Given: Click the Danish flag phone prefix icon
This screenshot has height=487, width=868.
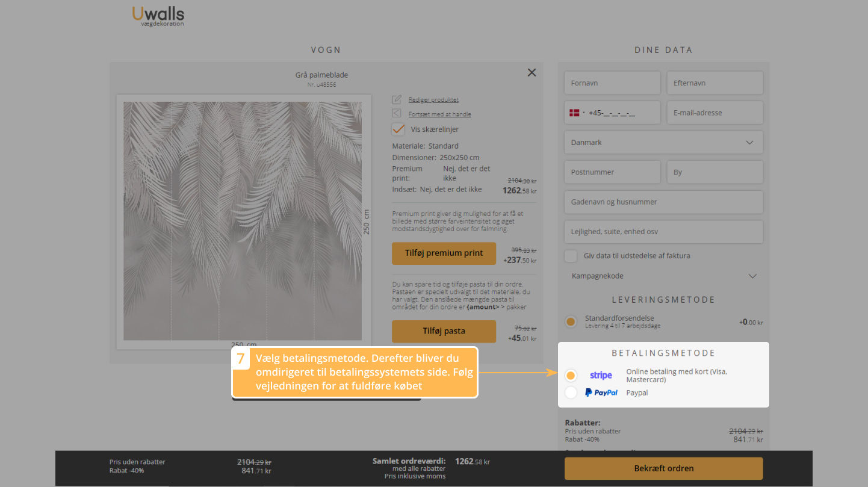Looking at the screenshot, I should pos(574,113).
